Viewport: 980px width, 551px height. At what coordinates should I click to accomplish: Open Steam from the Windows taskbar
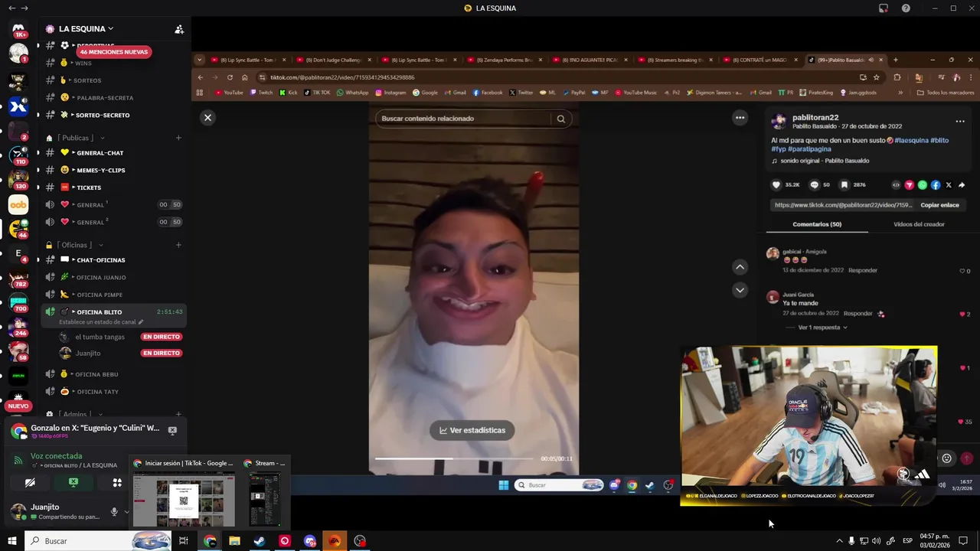260,541
